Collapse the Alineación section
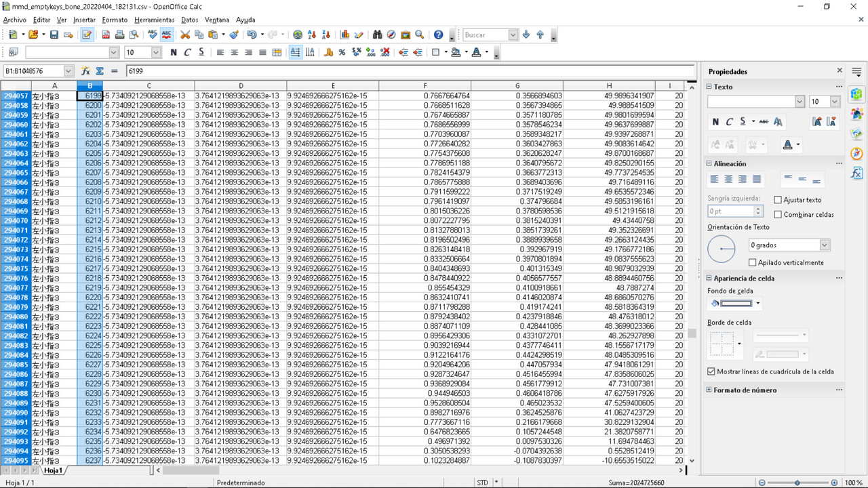The width and height of the screenshot is (868, 488). pyautogui.click(x=710, y=163)
